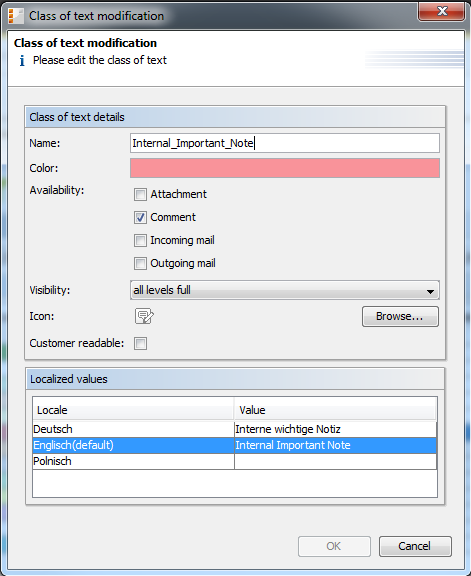Screen dimensions: 471x576
Task: Click the blue info icon beside the edit prompt
Action: (22, 61)
